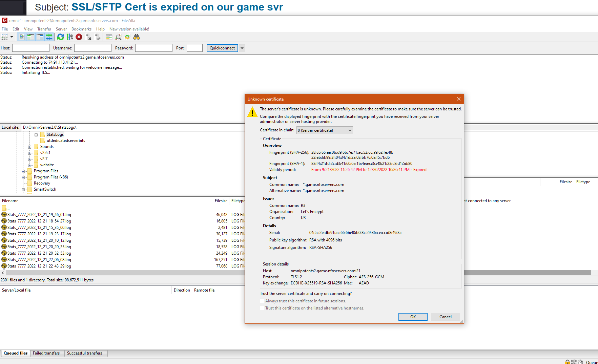
Task: Expand the website folder node
Action: pos(29,165)
